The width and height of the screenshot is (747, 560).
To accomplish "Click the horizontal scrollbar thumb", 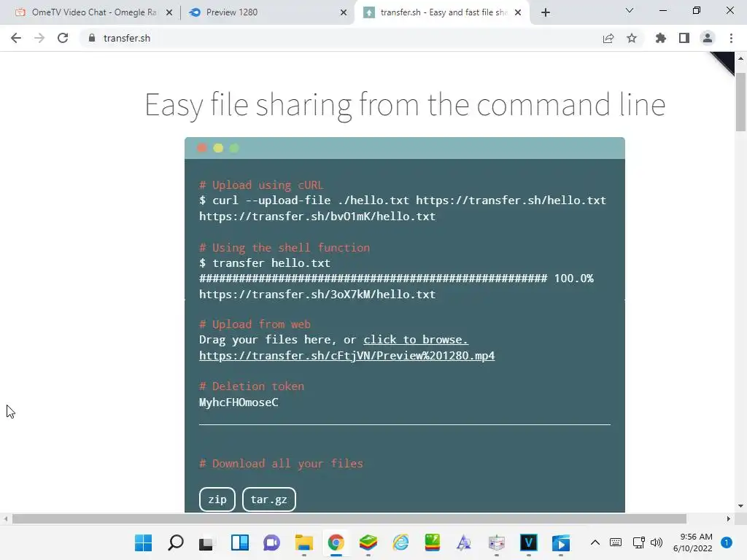I will (x=349, y=518).
